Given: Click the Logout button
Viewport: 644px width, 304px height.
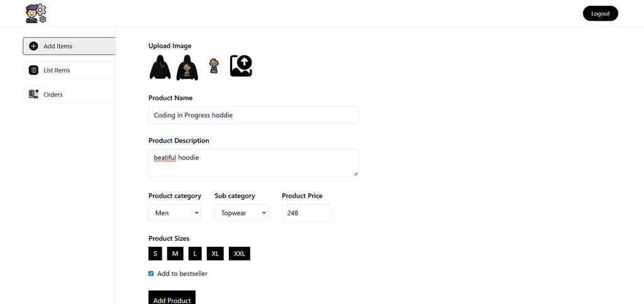Looking at the screenshot, I should click(x=601, y=14).
